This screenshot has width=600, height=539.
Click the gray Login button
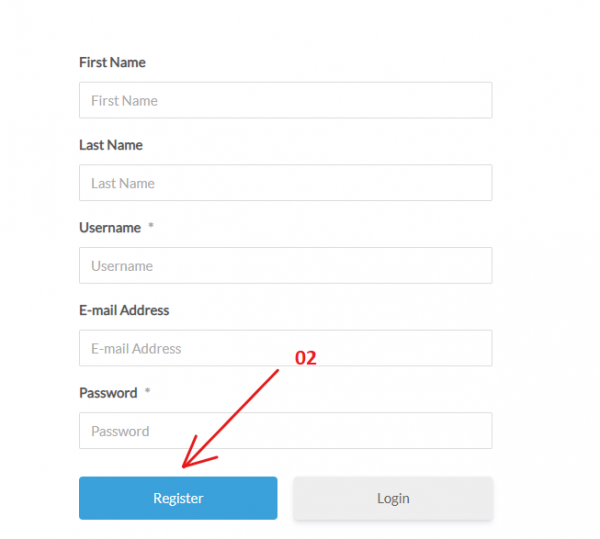point(393,498)
